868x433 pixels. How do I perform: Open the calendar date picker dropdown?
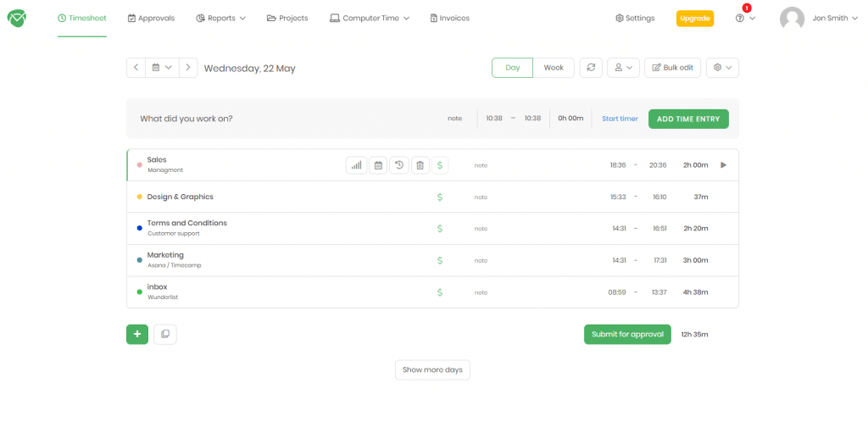tap(162, 68)
